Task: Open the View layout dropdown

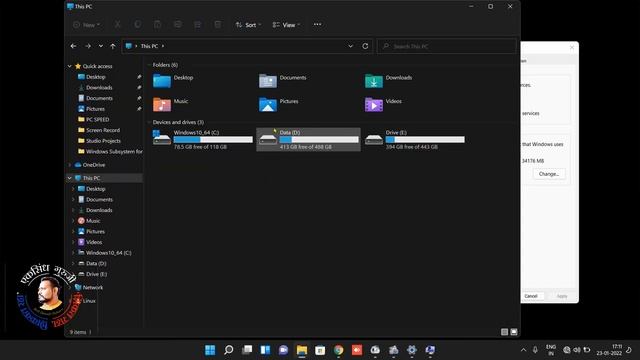Action: pos(286,25)
